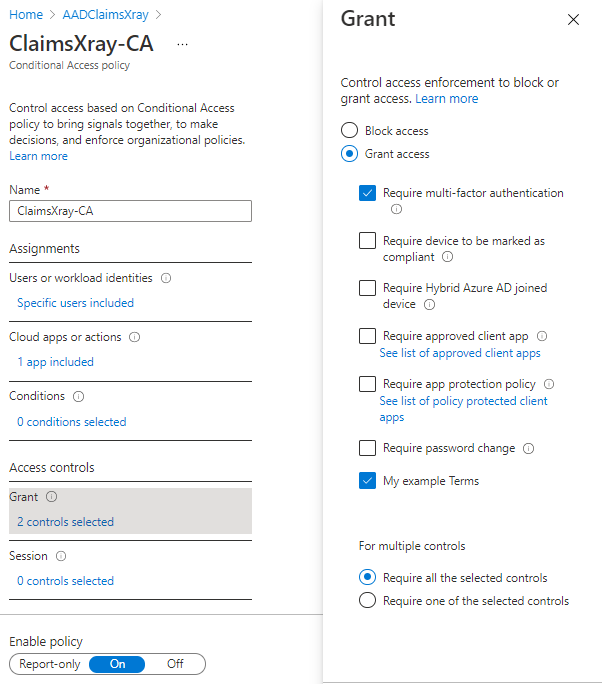The image size is (602, 684).
Task: Go to Home breadcrumb
Action: click(x=26, y=15)
